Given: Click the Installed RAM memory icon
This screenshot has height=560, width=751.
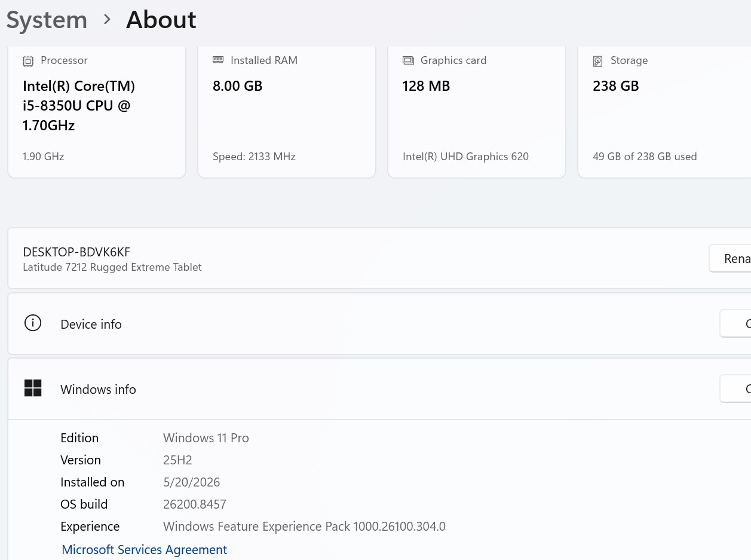Looking at the screenshot, I should point(218,60).
